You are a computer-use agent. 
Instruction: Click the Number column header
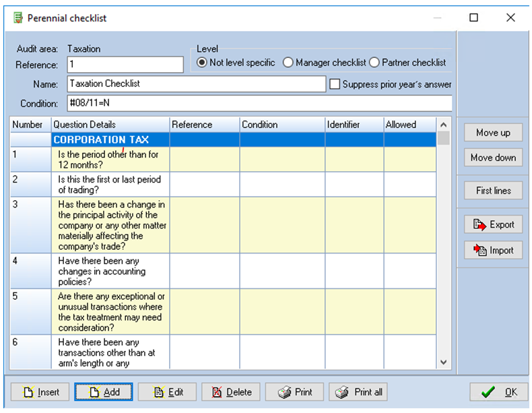pos(31,125)
